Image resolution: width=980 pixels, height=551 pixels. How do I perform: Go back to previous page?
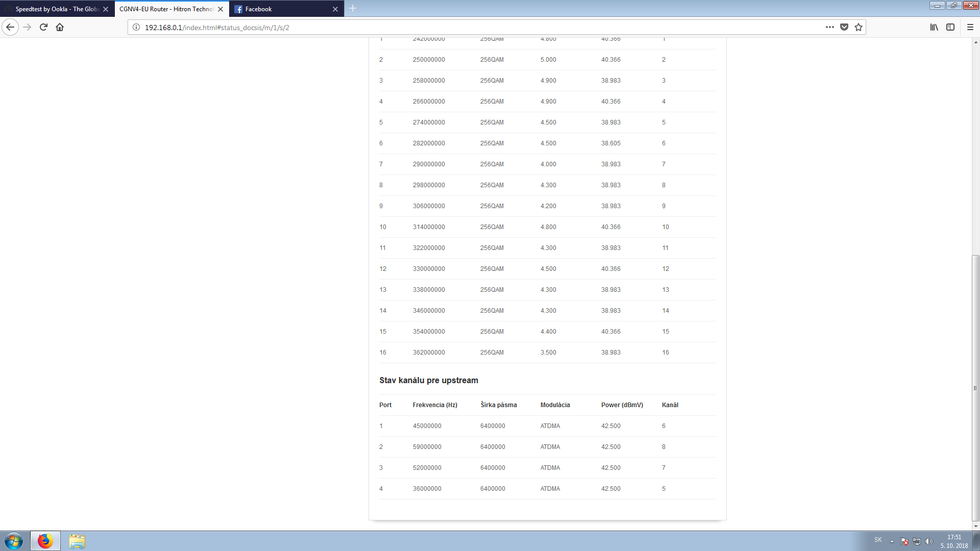pyautogui.click(x=10, y=27)
